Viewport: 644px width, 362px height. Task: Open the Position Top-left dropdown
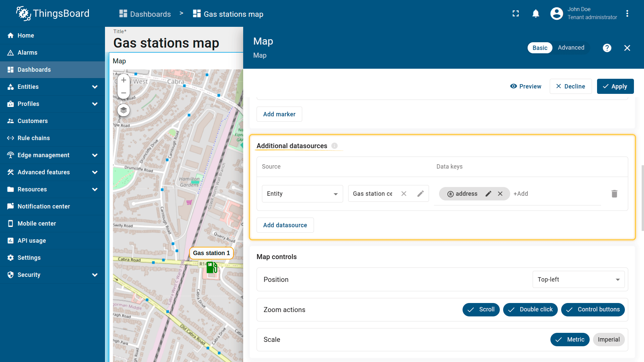coord(578,280)
